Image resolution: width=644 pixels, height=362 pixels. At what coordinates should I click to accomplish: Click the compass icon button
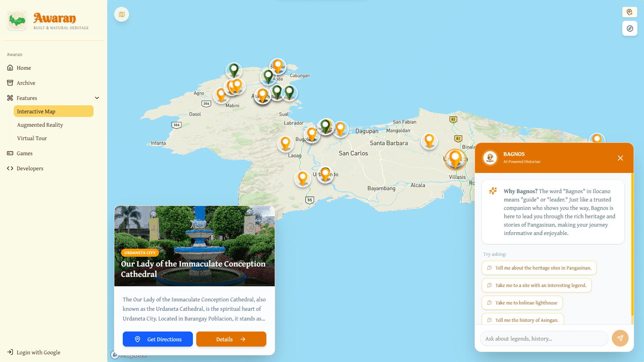(630, 28)
